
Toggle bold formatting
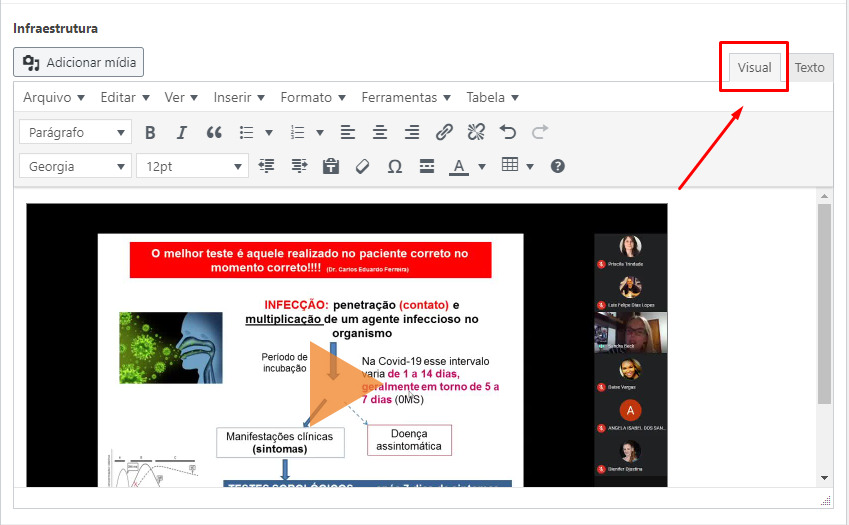[x=150, y=132]
